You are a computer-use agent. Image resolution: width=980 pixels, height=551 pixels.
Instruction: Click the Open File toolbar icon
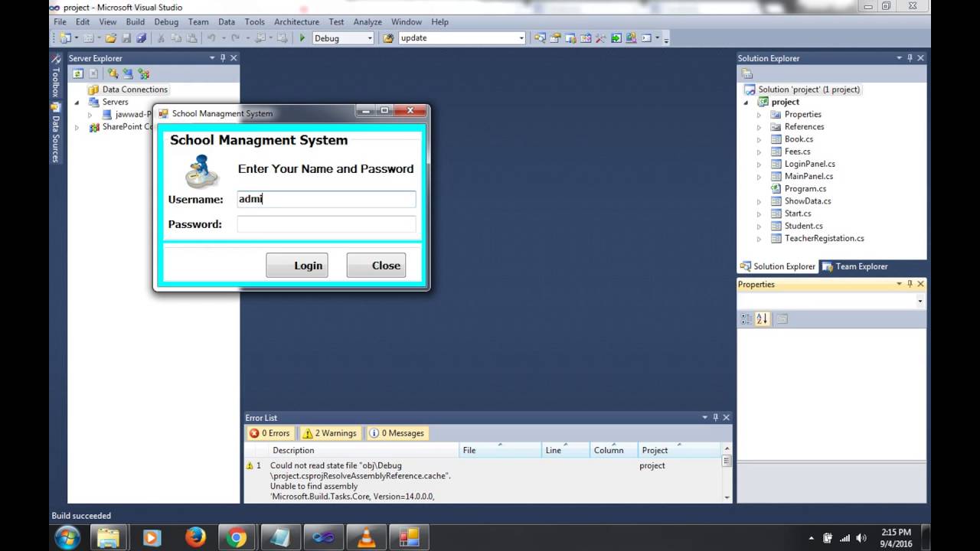click(x=111, y=38)
